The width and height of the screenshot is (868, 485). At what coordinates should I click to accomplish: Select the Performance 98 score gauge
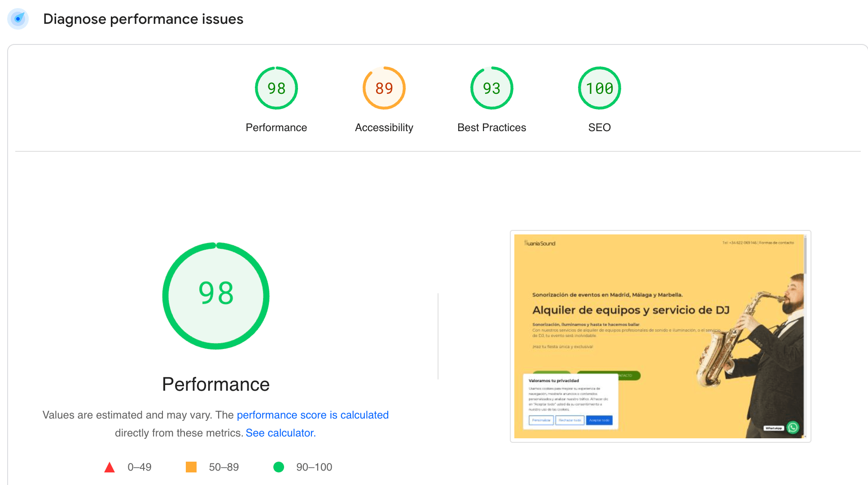click(276, 88)
